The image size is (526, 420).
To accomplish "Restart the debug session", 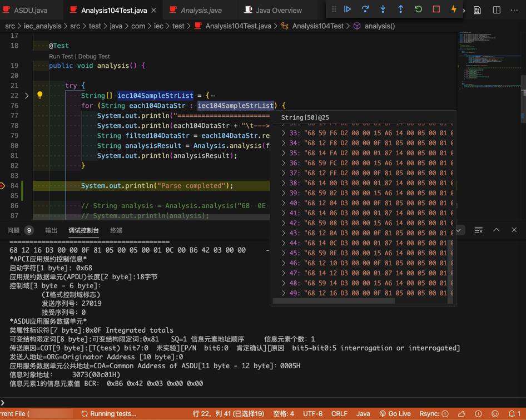I will coord(418,9).
